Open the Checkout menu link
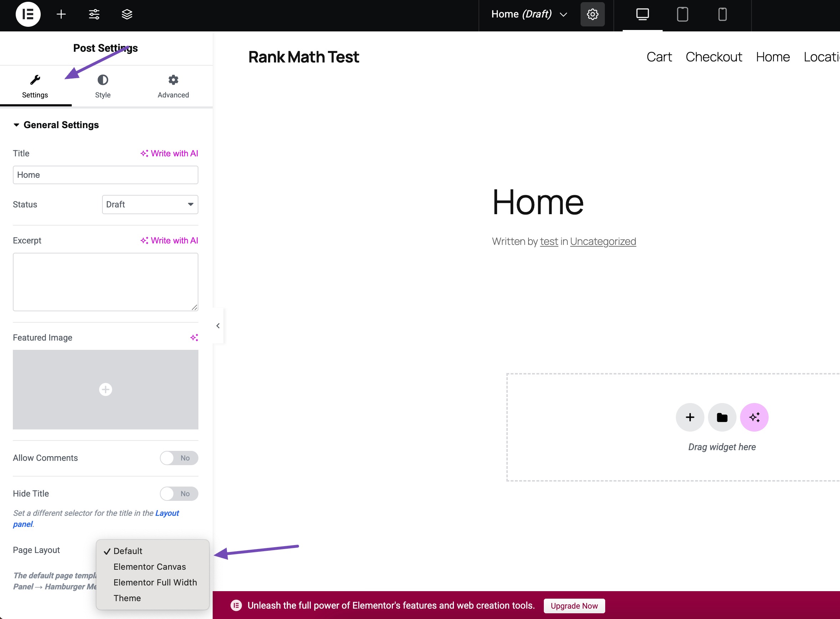 click(714, 57)
